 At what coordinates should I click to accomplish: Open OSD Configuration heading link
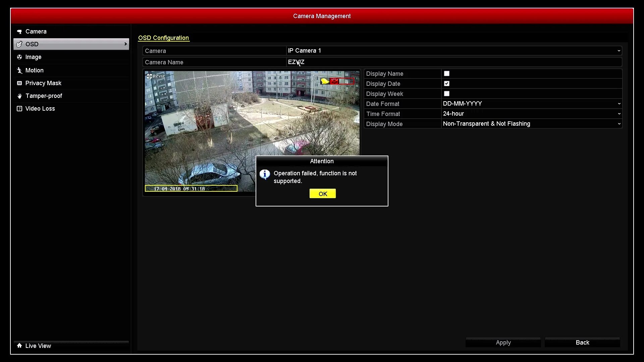pyautogui.click(x=163, y=38)
